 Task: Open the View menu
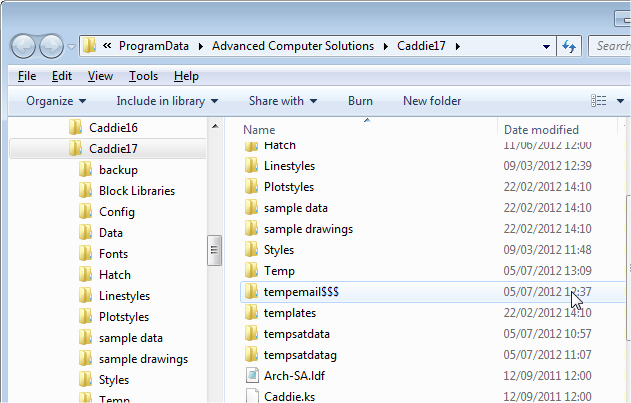pyautogui.click(x=100, y=76)
